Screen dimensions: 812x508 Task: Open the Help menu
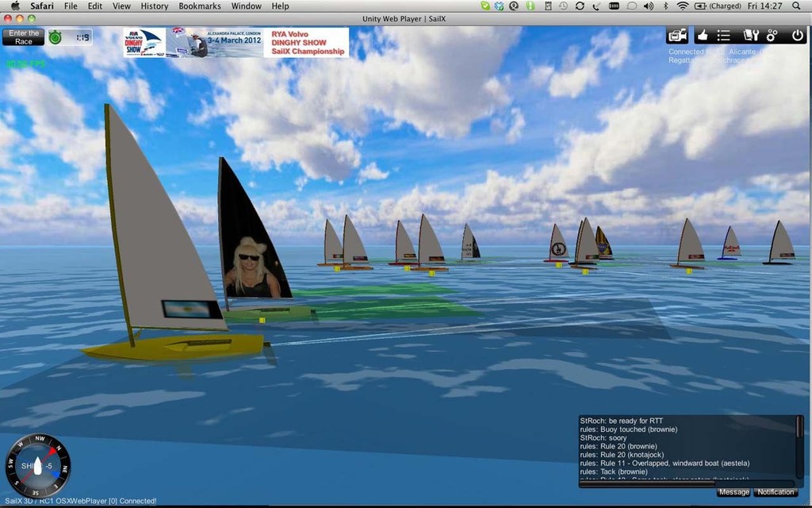click(280, 6)
